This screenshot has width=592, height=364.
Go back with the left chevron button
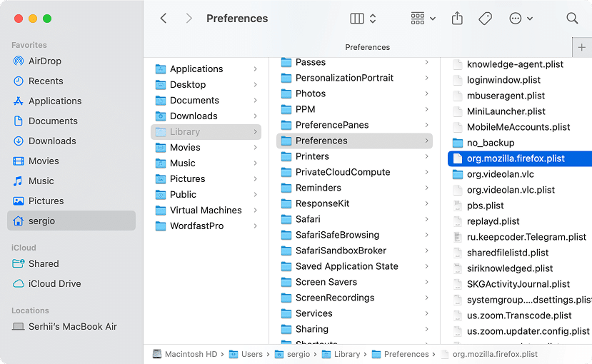point(163,18)
